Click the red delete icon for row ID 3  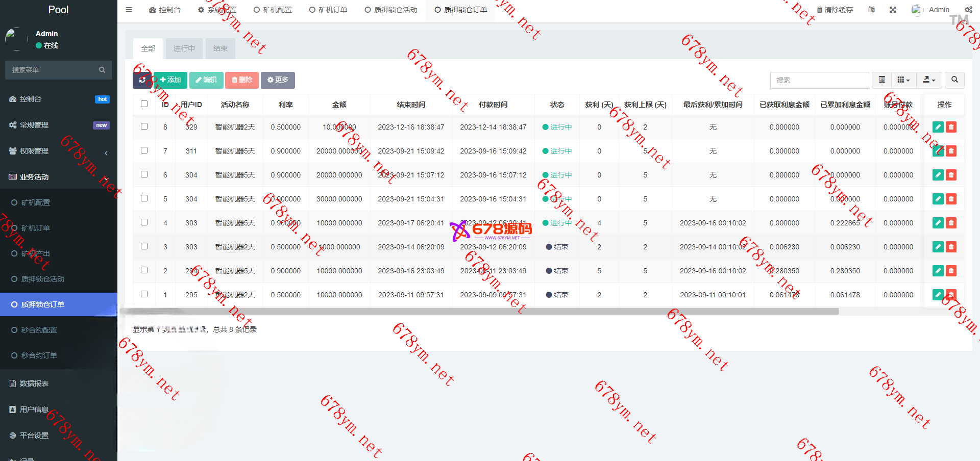[951, 247]
